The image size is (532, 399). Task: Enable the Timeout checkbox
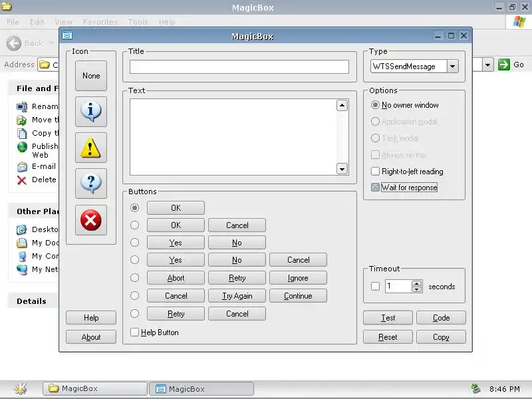tap(375, 287)
